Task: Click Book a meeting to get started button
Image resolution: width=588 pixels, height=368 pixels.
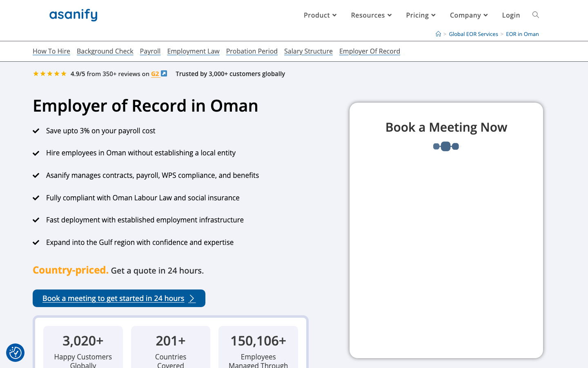Action: point(119,298)
